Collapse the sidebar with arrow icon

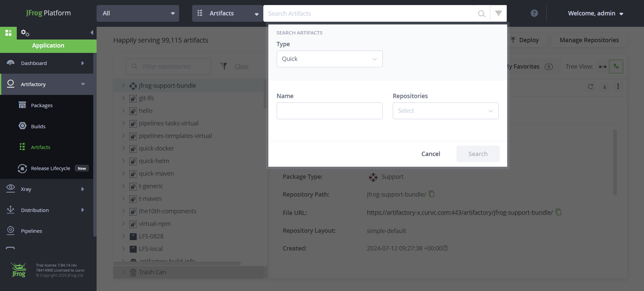[x=92, y=32]
